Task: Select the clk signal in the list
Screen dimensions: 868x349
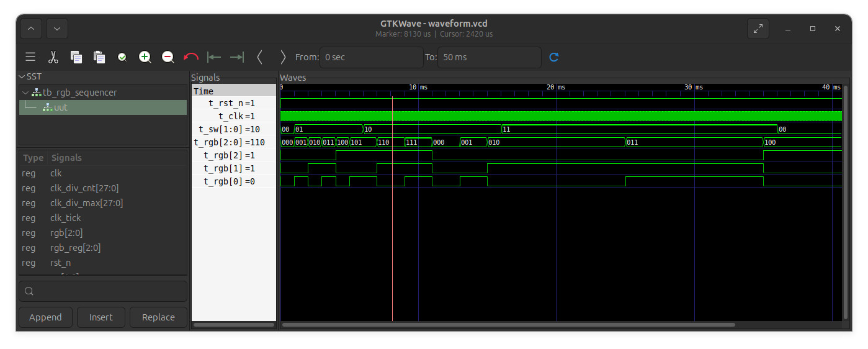Action: click(x=103, y=173)
